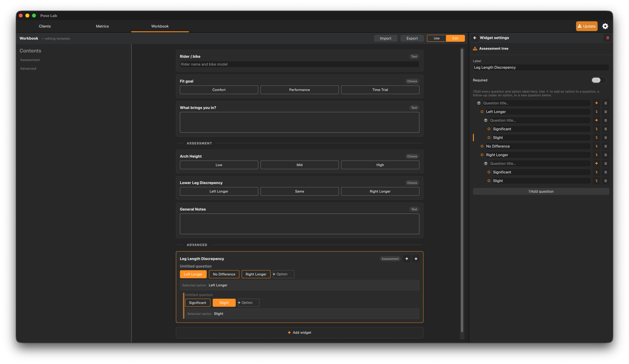
Task: Add follow-up to Significant under Right Longer
Action: click(x=596, y=172)
